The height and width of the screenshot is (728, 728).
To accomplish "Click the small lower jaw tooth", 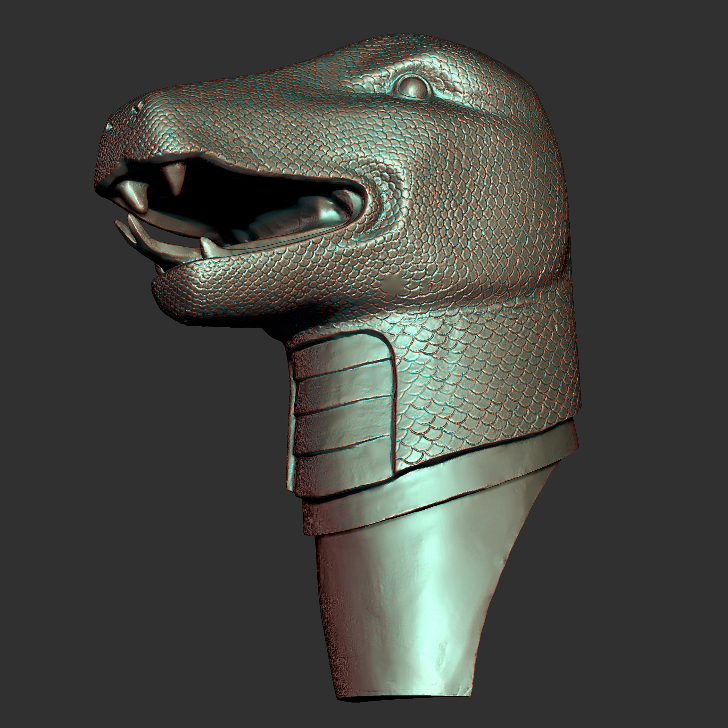I will coord(207,247).
